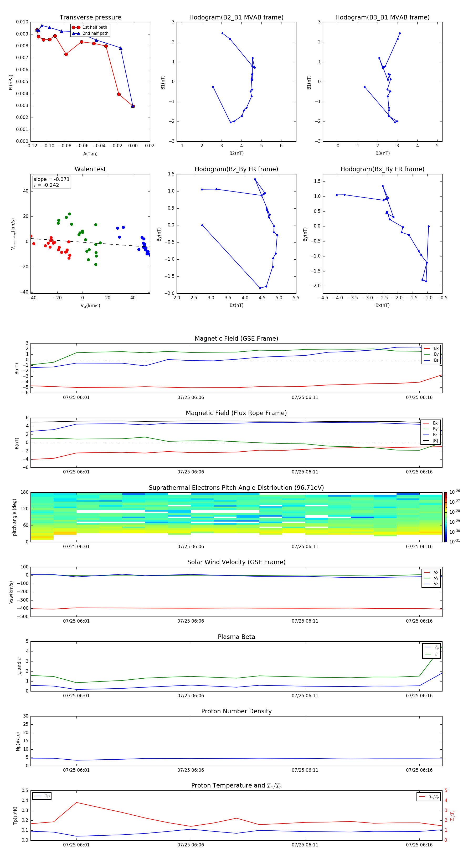Click the 'Hodogram(Bx_By FR frame)' title

tap(382, 169)
